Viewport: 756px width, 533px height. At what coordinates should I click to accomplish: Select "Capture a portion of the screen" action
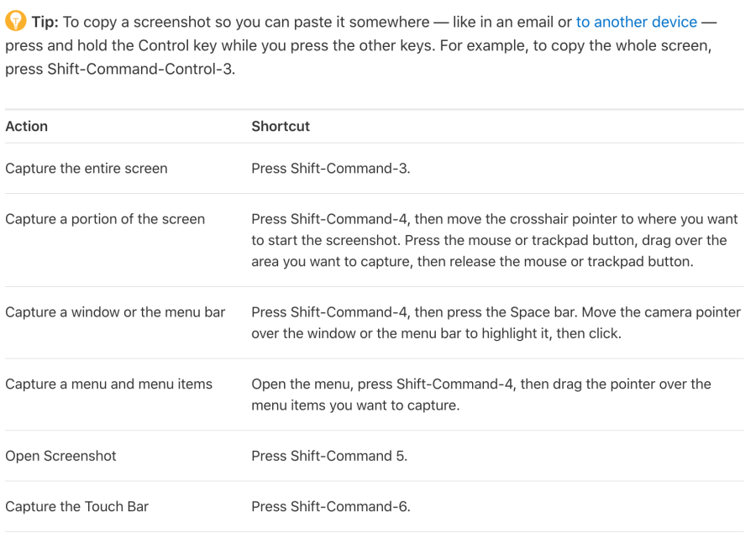click(105, 219)
